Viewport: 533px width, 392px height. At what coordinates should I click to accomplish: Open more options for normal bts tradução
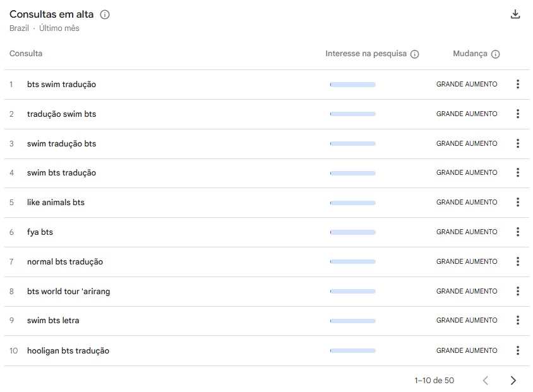point(518,261)
